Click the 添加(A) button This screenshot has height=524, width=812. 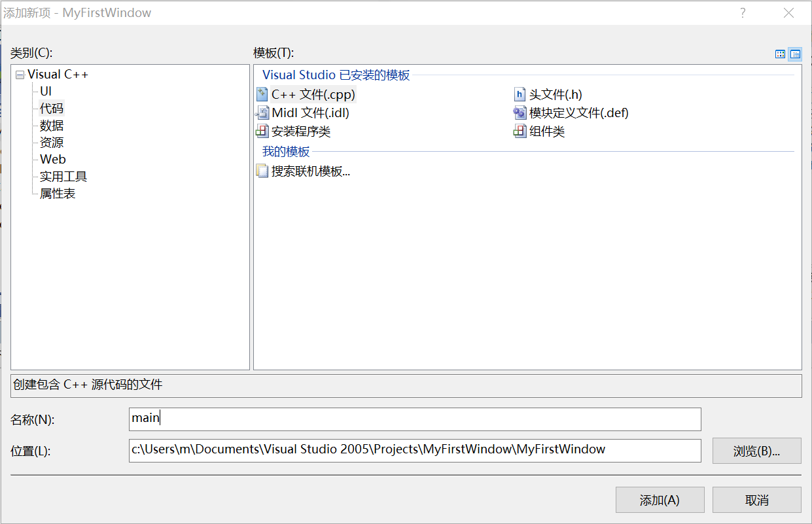point(660,500)
